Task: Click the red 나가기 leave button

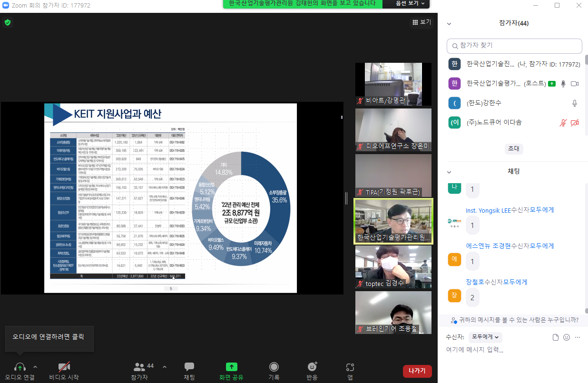Action: click(x=417, y=371)
